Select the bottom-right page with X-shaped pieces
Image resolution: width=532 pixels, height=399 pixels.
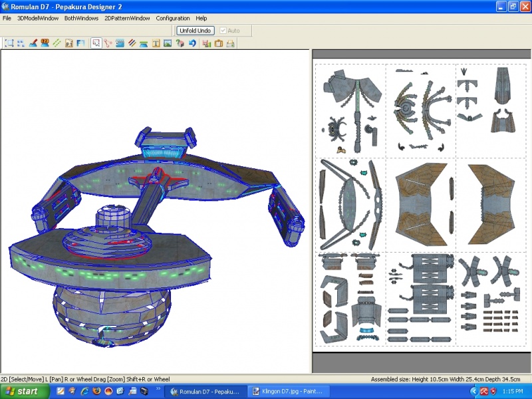[x=491, y=299]
